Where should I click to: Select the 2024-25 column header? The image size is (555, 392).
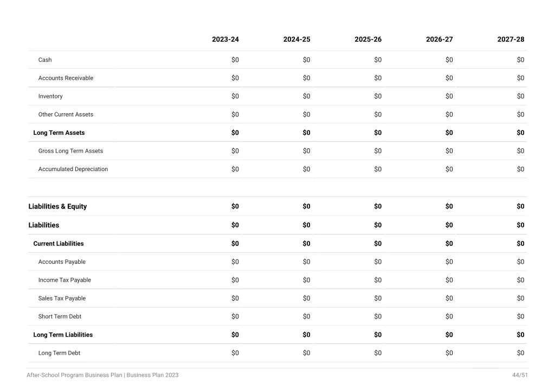(x=296, y=39)
